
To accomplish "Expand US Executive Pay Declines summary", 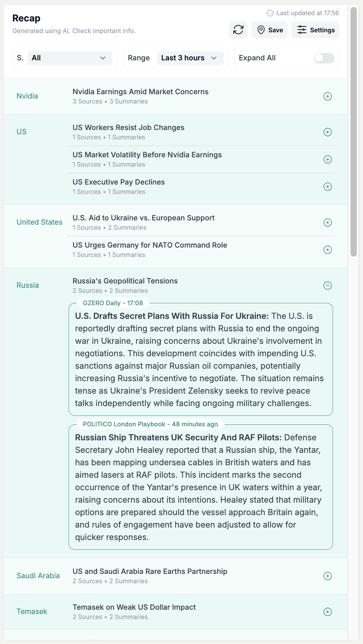I will (328, 186).
